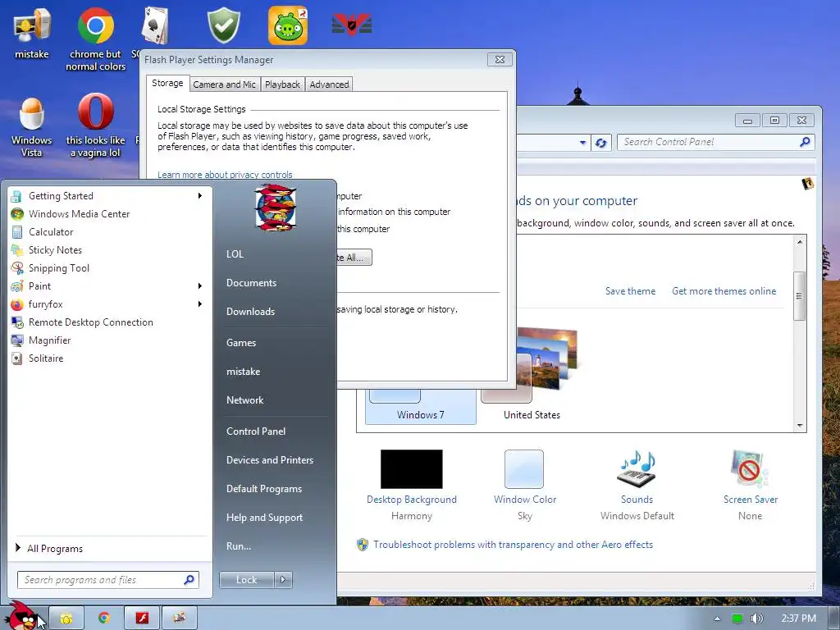The height and width of the screenshot is (630, 840).
Task: Click the playing cards desktop icon
Action: tap(155, 25)
